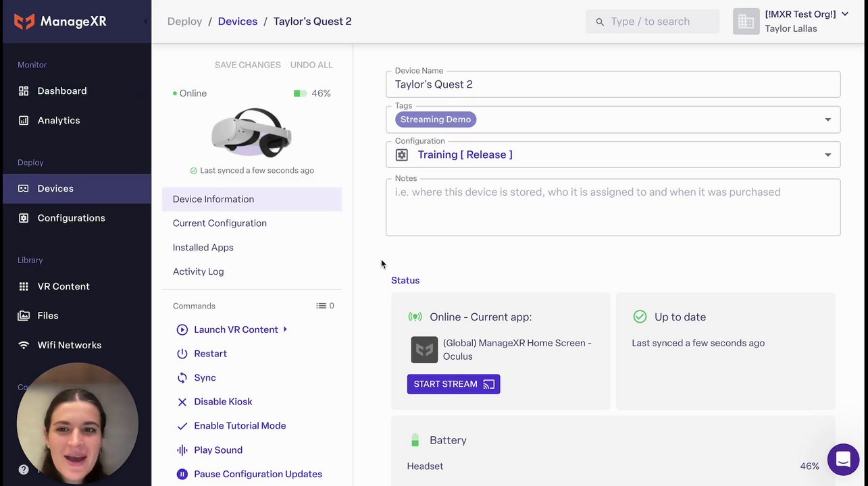The height and width of the screenshot is (486, 868).
Task: Click the Configuration field gear icon
Action: pyautogui.click(x=402, y=155)
